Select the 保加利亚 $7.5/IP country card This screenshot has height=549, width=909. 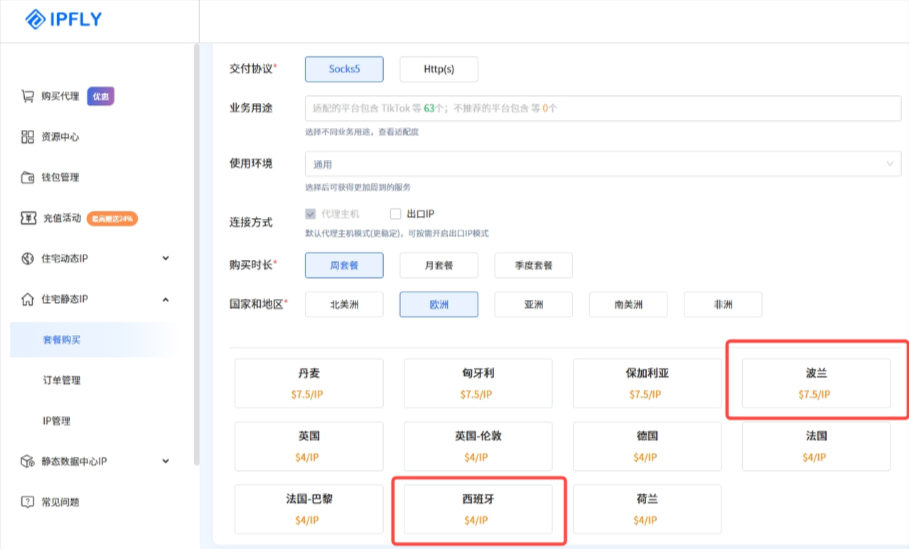[648, 383]
